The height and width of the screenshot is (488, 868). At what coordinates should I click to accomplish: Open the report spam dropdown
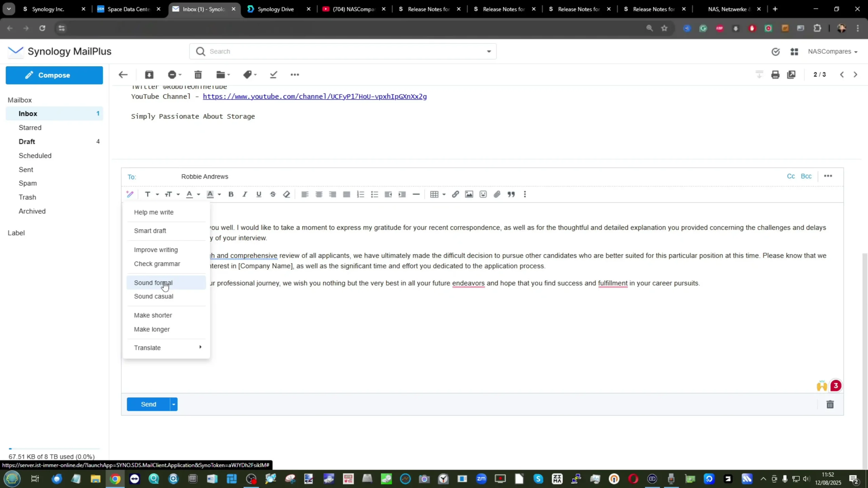[x=175, y=75]
